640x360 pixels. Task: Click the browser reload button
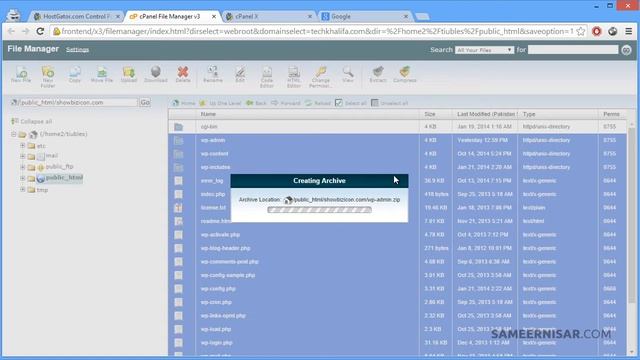click(x=40, y=31)
